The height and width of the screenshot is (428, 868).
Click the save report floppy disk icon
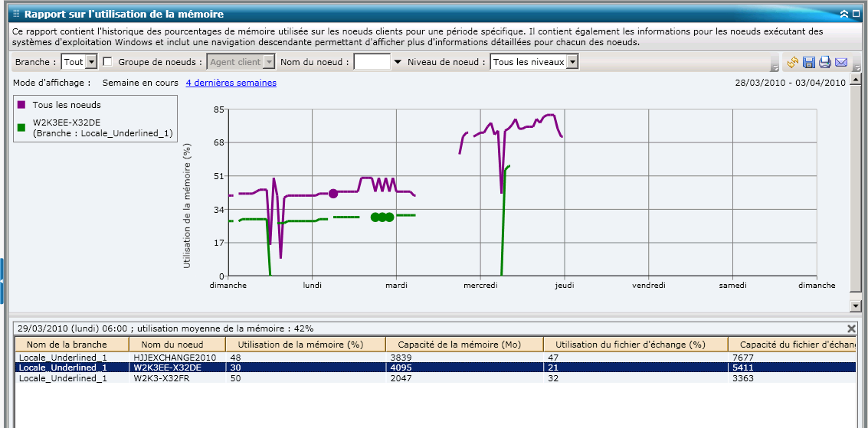(x=809, y=63)
